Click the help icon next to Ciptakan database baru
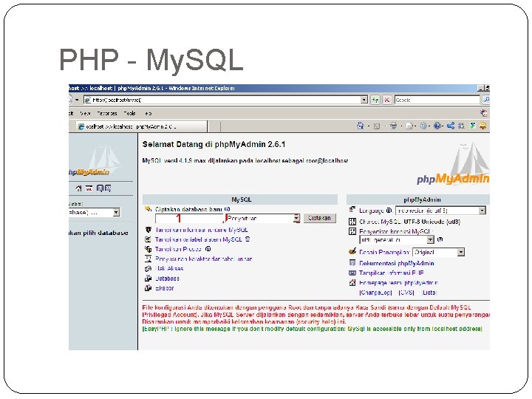 click(228, 209)
